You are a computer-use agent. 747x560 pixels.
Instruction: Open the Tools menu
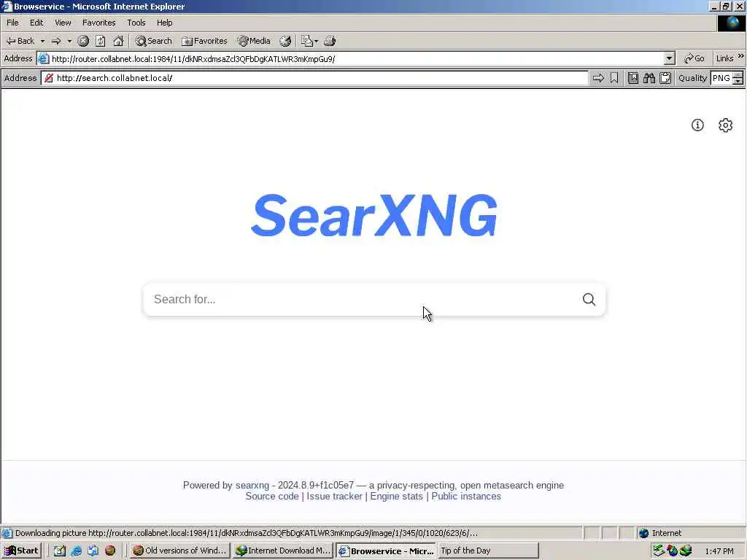point(136,23)
